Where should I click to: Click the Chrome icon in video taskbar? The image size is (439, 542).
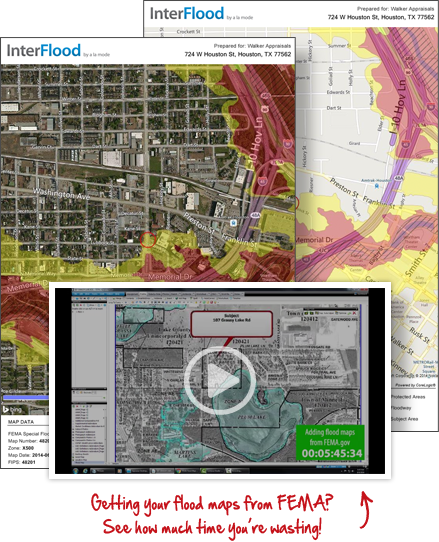coord(178,471)
